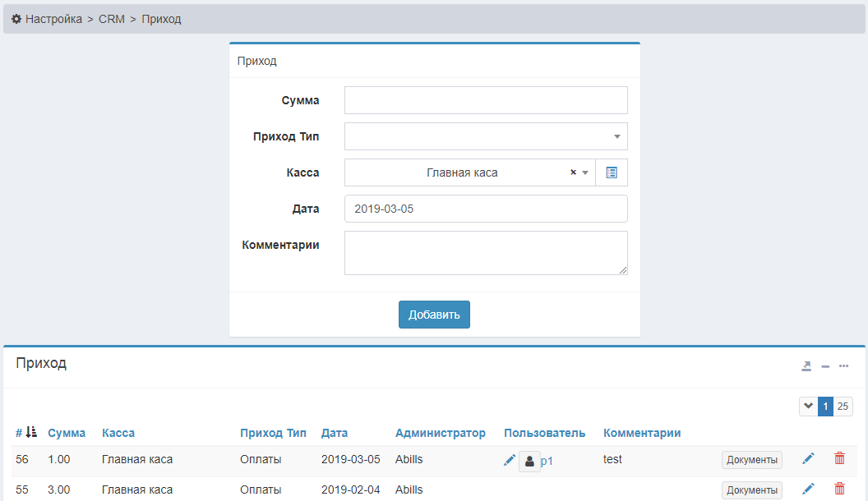Click the list icon next to Касса field
The height and width of the screenshot is (501, 868).
point(611,172)
